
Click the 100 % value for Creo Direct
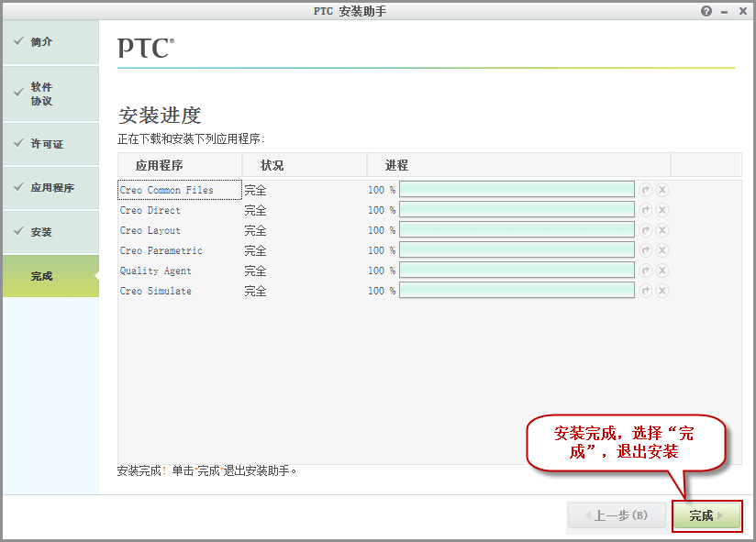click(382, 211)
